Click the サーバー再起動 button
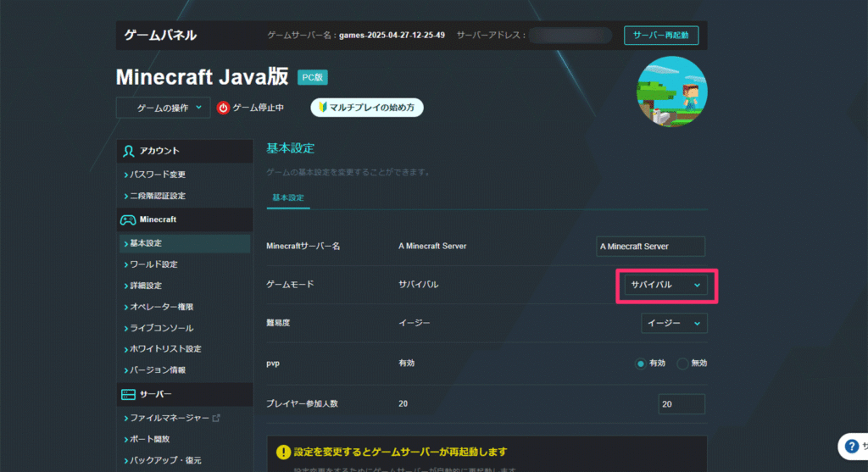Viewport: 868px width, 472px height. pos(661,36)
